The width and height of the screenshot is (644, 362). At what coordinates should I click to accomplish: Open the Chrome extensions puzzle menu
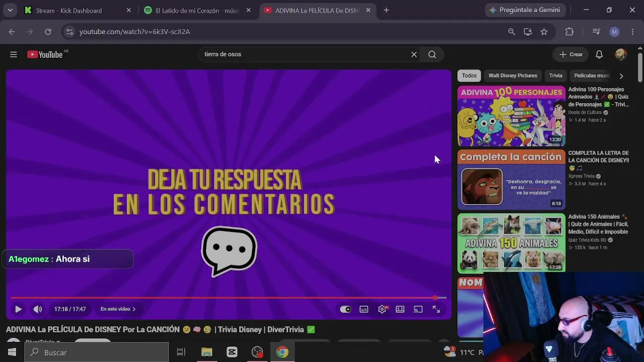coord(570,32)
